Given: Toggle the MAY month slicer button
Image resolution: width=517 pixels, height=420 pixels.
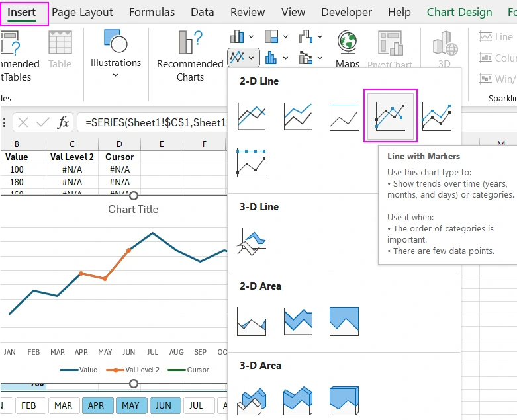Looking at the screenshot, I should pos(130,405).
